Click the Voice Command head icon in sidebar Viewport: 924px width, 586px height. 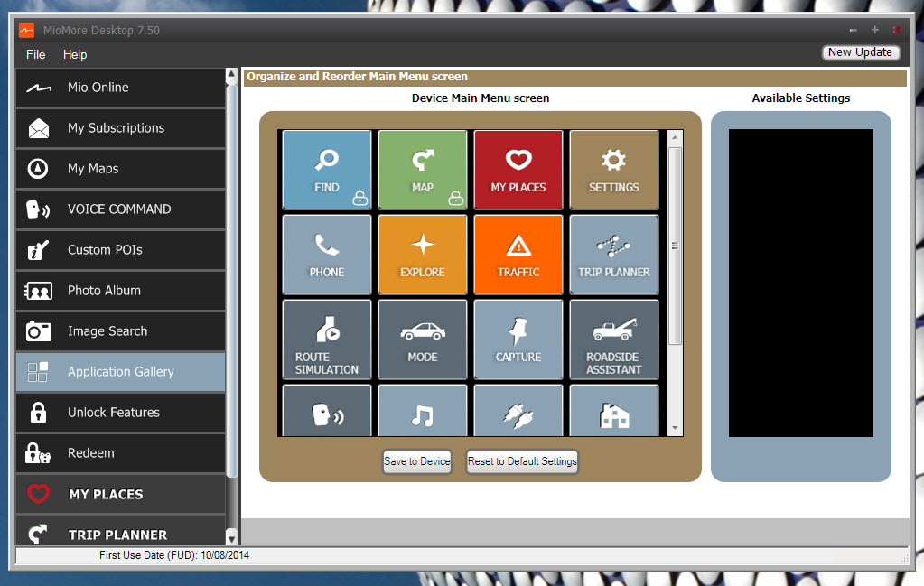tap(38, 209)
